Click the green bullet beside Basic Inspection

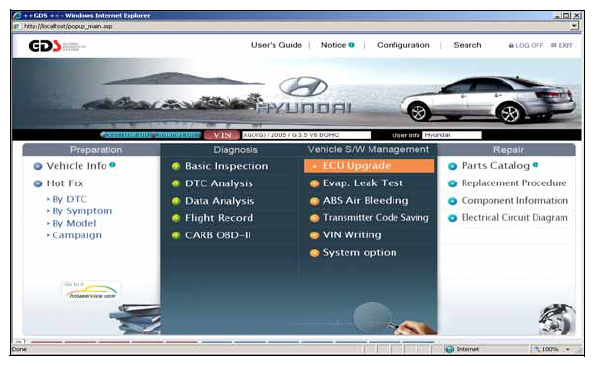point(176,166)
